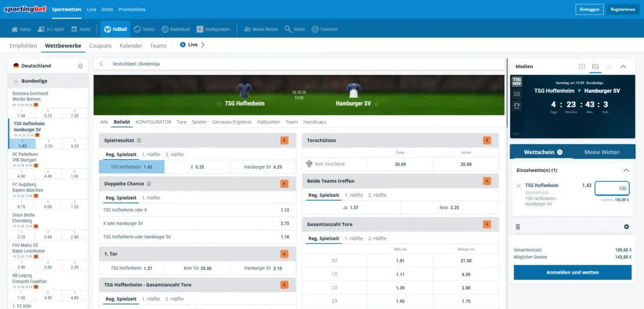This screenshot has height=309, width=644.
Task: Select the Fußball sport
Action: (x=115, y=29)
